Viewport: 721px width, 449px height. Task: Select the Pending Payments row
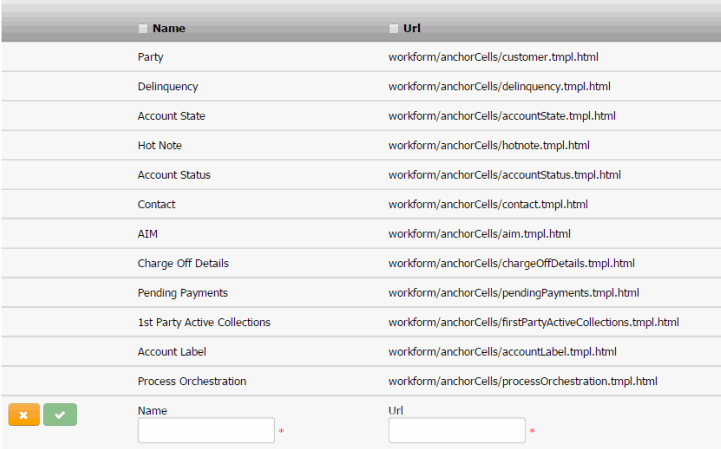183,293
